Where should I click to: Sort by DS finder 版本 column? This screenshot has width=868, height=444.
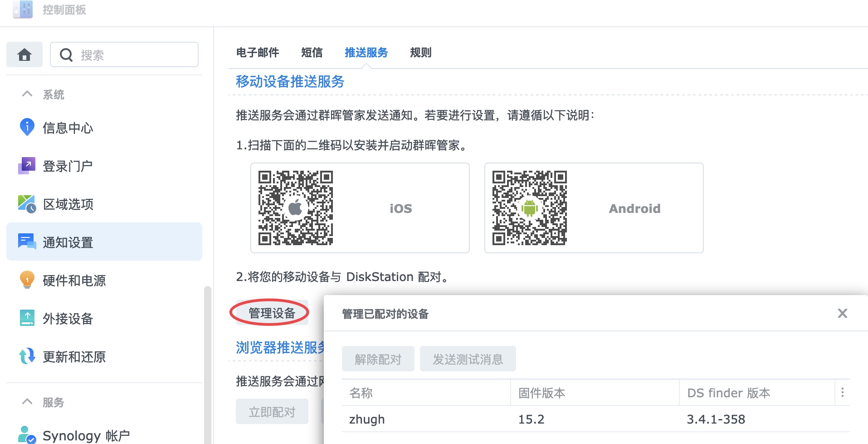pos(757,393)
